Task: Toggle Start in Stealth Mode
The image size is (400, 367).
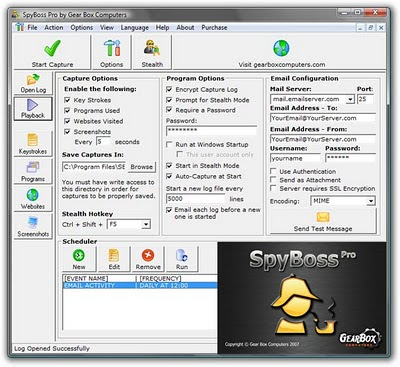Action: tap(169, 165)
